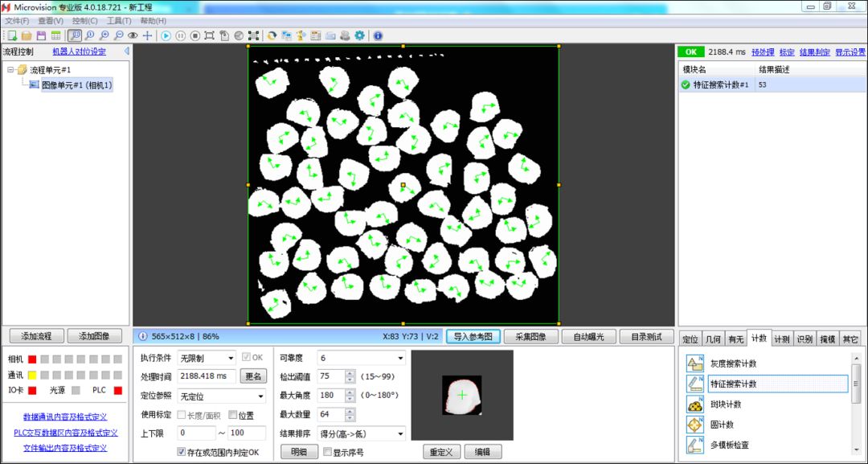Uncheck 存在或范围内判定OK checkbox

181,452
